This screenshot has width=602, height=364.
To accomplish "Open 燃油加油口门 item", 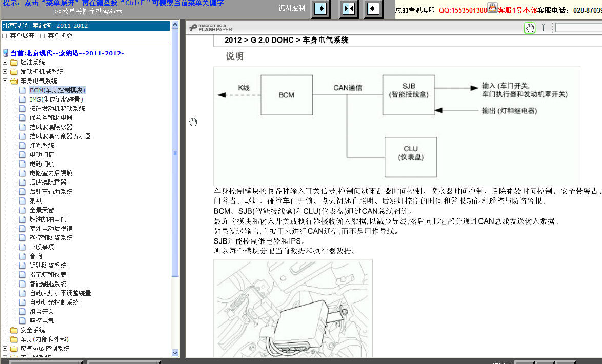I will (48, 219).
